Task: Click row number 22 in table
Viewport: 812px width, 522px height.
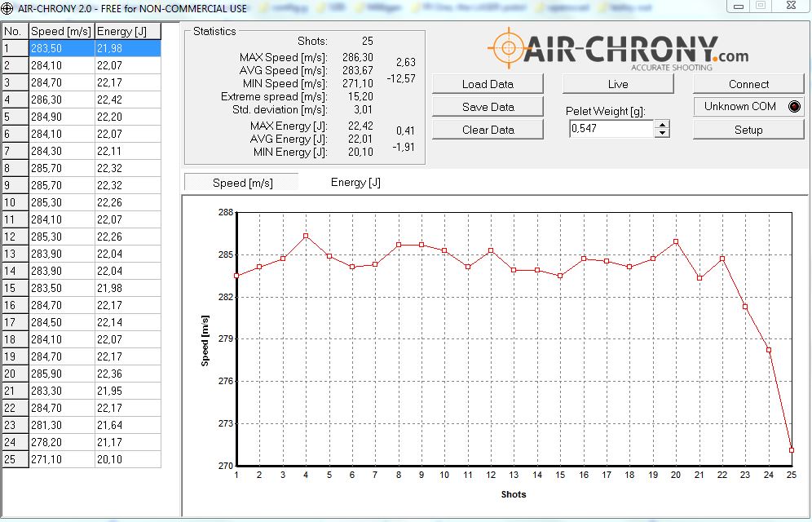Action: 15,408
